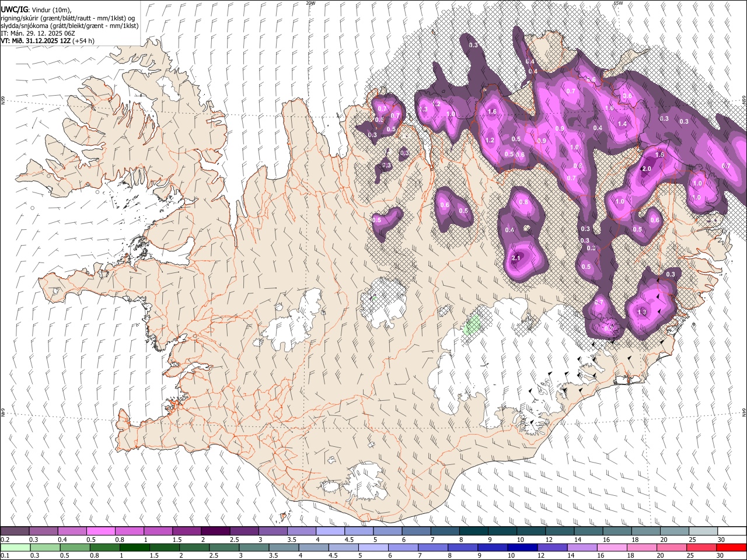
Task: Click the initial time 'IT: Mán. 29. 12. 2025 06Z'
Action: tap(37, 33)
